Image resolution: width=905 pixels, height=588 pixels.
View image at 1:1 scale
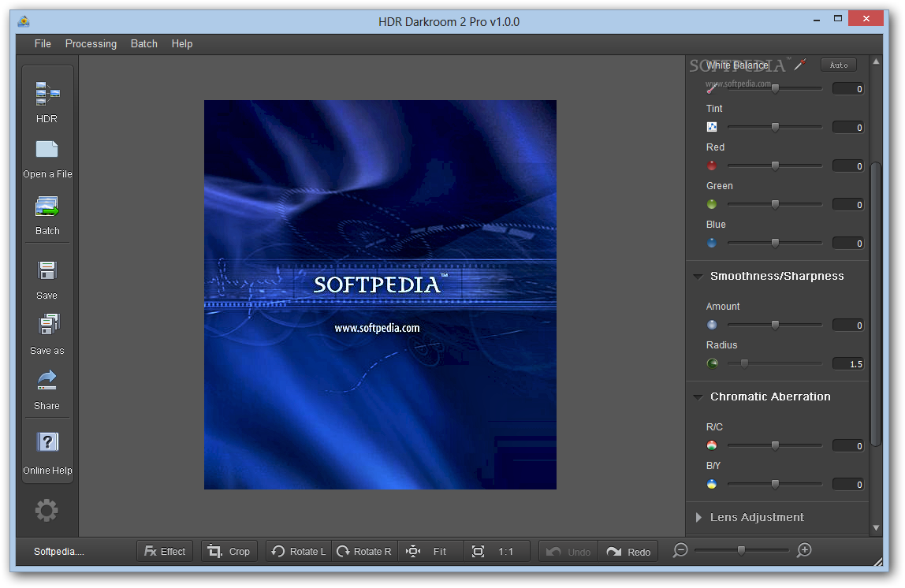pyautogui.click(x=497, y=551)
